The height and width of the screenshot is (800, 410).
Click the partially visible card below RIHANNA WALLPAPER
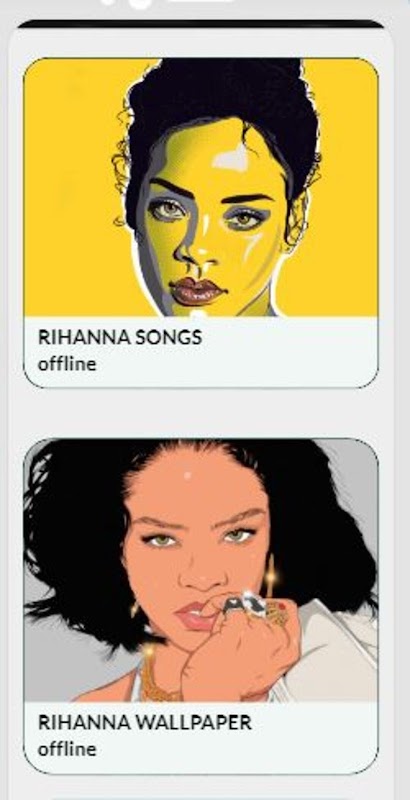click(201, 797)
